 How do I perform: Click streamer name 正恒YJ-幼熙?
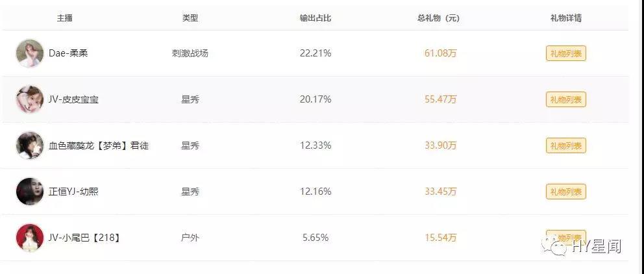(74, 192)
